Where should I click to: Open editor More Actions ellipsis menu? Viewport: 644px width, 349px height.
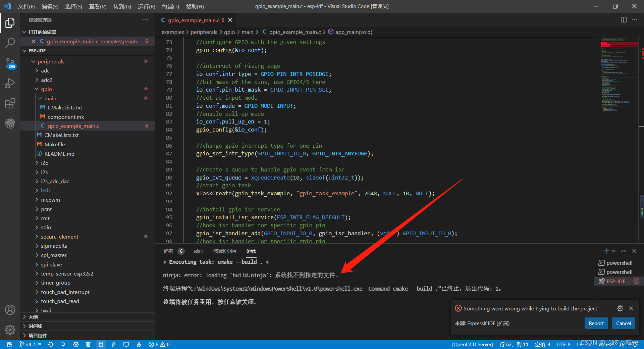[634, 20]
